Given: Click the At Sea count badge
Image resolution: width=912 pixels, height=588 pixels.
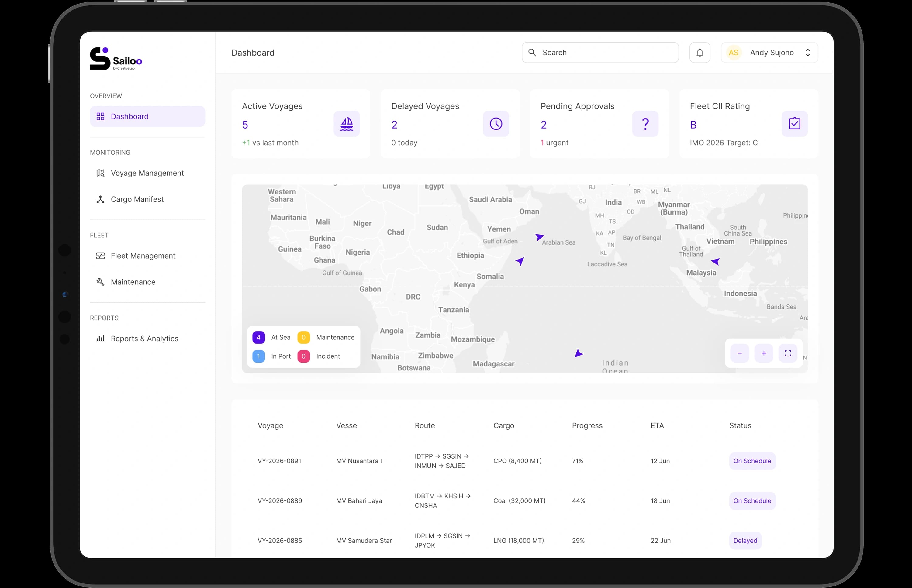Looking at the screenshot, I should coord(259,338).
